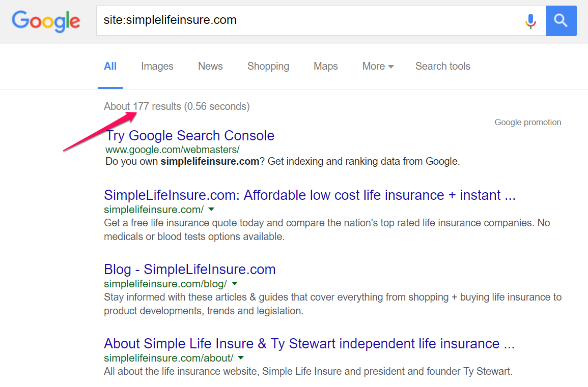Viewport: 588px width, 387px height.
Task: Click the blue magnifying glass search button
Action: point(561,21)
